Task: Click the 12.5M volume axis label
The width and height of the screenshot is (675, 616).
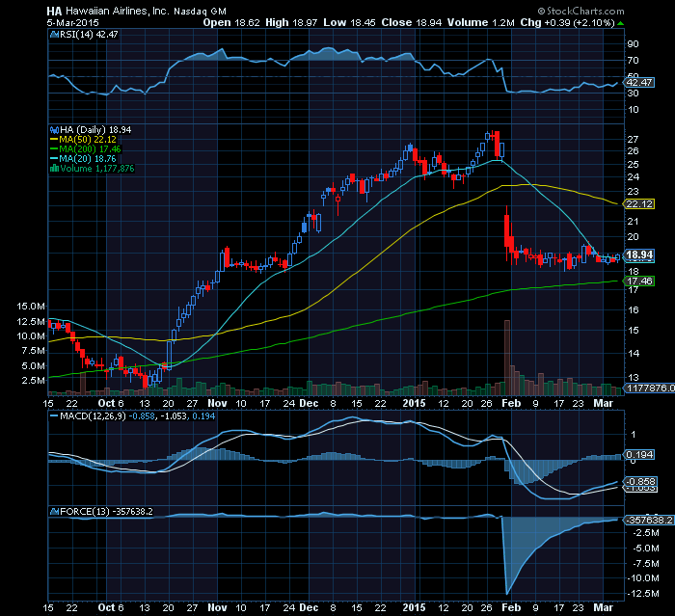Action: [31, 322]
